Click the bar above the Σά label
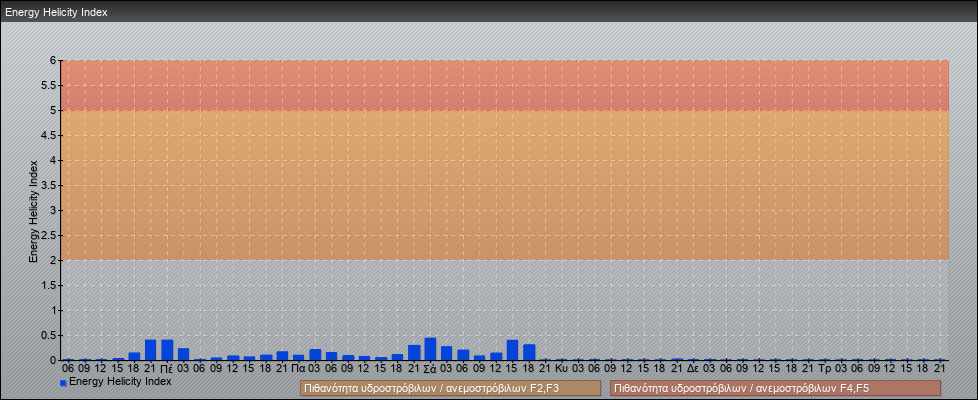Screen dimensions: 978x400 coord(430,349)
